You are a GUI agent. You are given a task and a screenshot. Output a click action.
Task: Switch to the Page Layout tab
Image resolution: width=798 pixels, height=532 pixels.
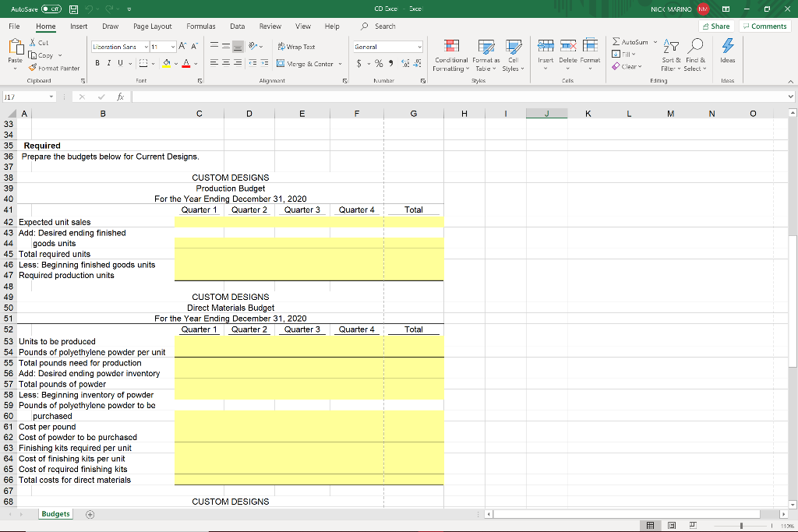[153, 26]
